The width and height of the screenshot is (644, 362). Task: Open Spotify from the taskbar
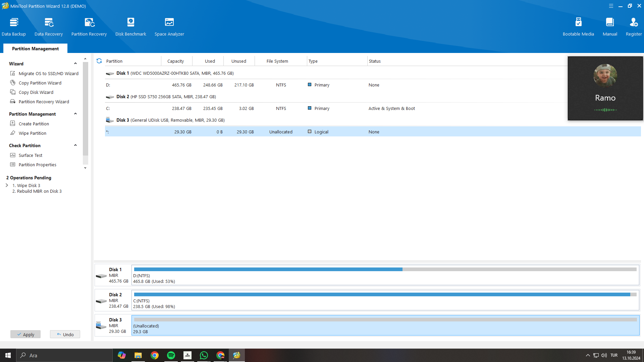click(171, 355)
